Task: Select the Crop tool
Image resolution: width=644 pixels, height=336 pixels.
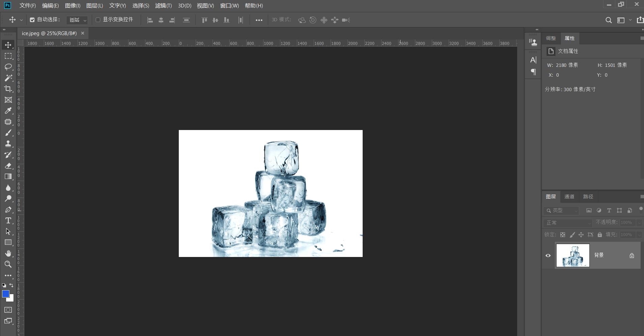Action: pyautogui.click(x=8, y=89)
